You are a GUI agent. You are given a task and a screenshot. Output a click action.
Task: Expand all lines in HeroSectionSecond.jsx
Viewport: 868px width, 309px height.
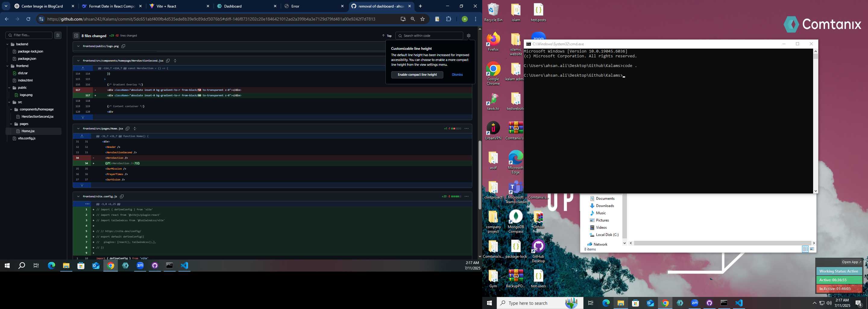point(175,61)
